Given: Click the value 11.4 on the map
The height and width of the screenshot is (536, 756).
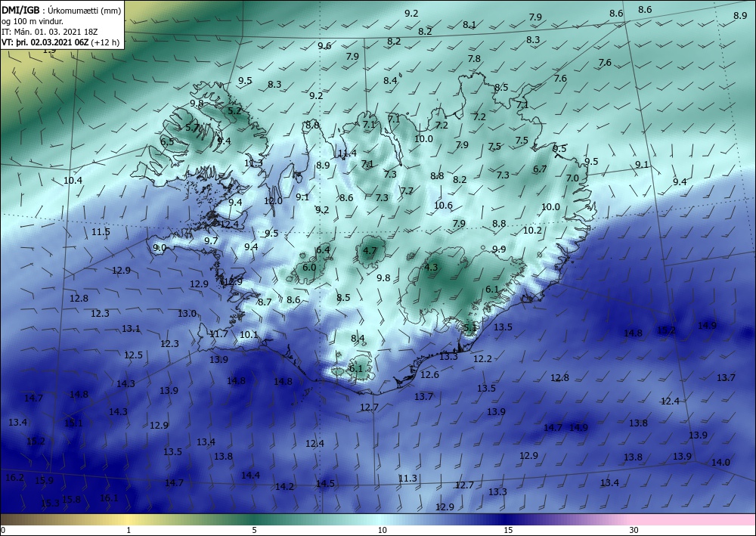Looking at the screenshot, I should click(347, 153).
